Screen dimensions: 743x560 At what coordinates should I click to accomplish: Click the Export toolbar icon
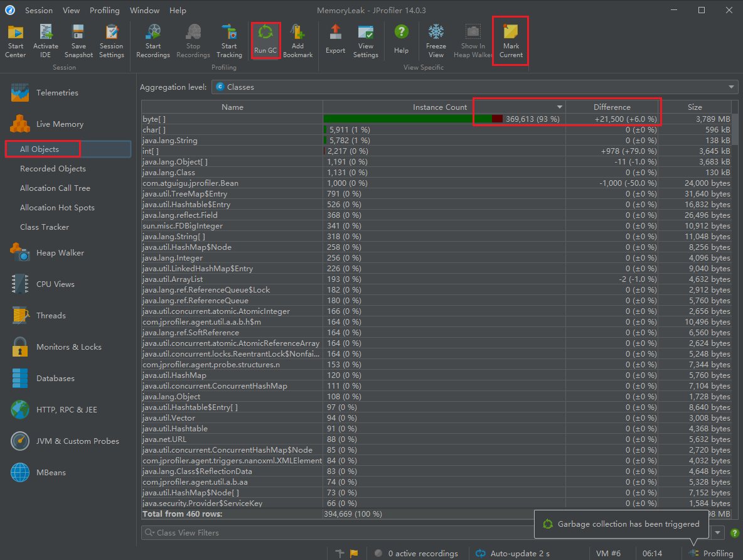335,40
